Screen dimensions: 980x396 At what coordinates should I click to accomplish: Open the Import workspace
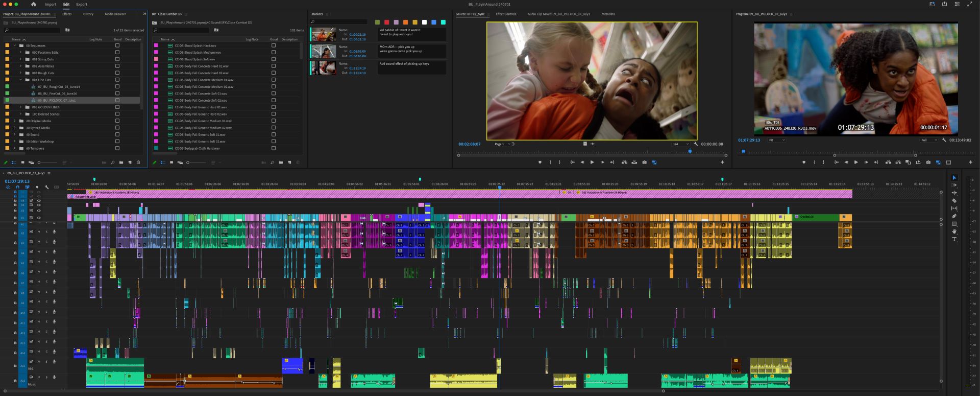51,4
